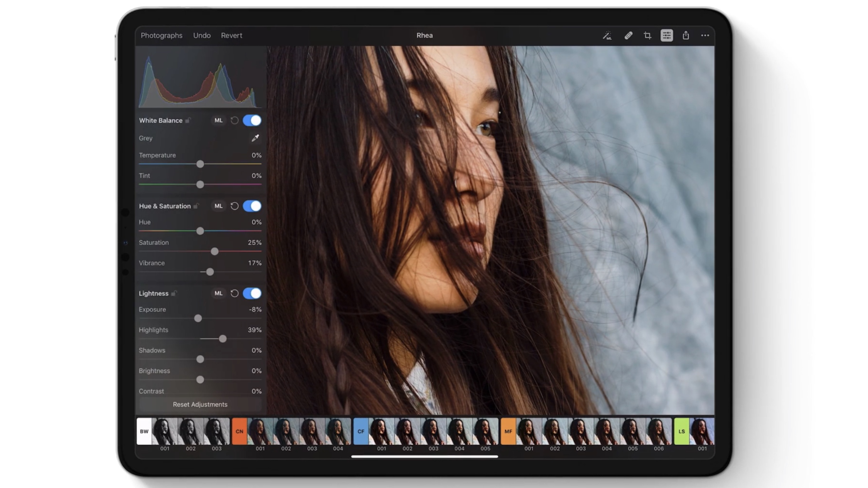868x488 pixels.
Task: Go back to Photographs
Action: pyautogui.click(x=161, y=35)
